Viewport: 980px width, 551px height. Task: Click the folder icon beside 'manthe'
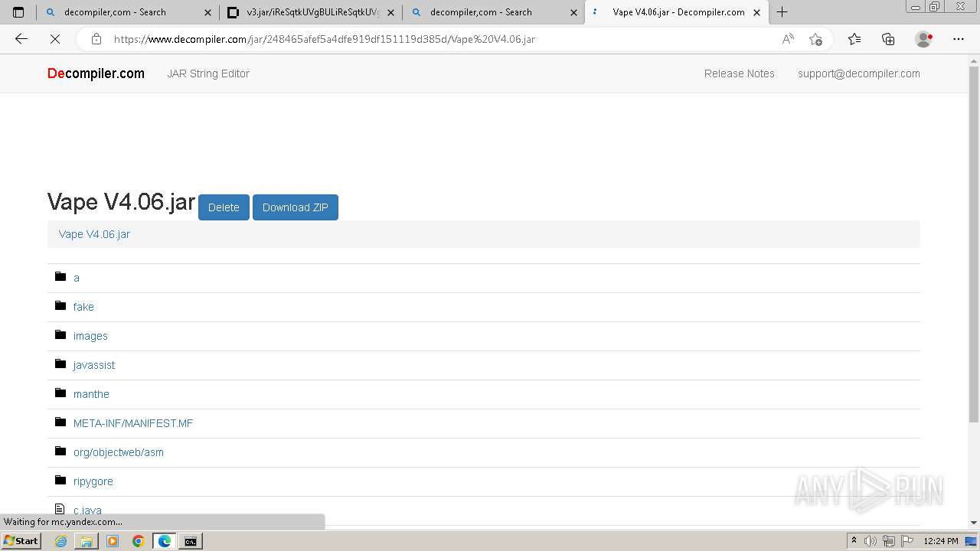click(60, 393)
